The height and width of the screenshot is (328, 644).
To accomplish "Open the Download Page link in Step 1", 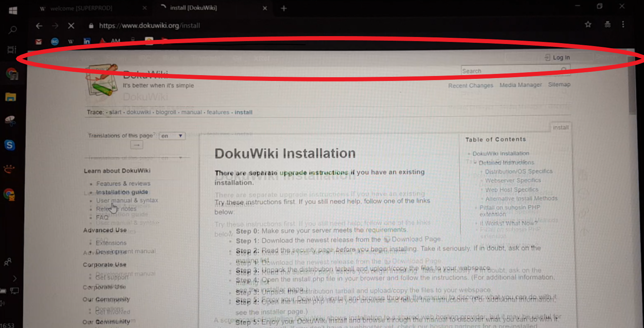I will tap(415, 239).
